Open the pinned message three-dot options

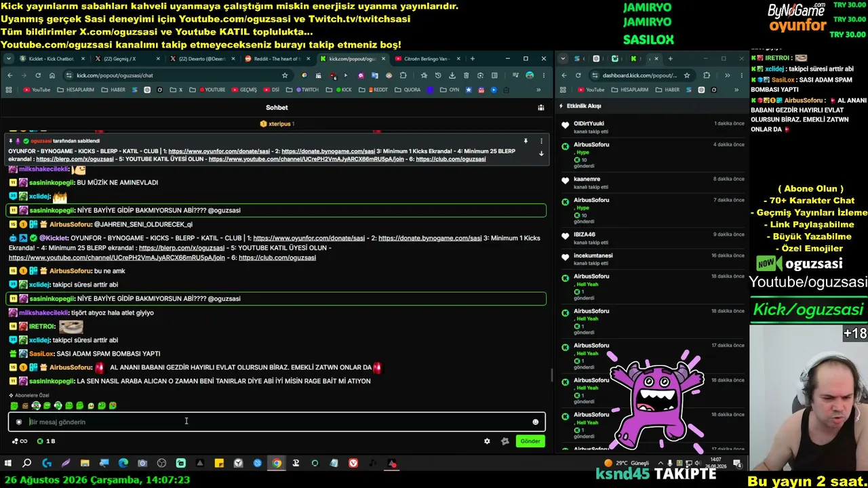(x=541, y=141)
